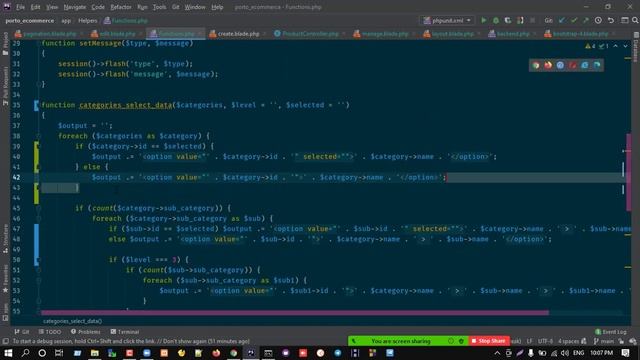
Task: Open the Favorites tool window on the left strip
Action: (5, 278)
